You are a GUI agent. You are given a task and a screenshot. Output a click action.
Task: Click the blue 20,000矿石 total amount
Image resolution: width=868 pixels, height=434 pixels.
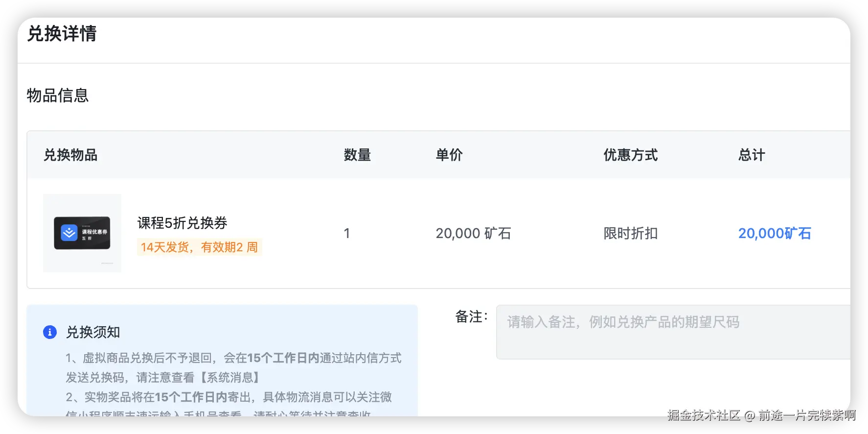[x=774, y=233]
